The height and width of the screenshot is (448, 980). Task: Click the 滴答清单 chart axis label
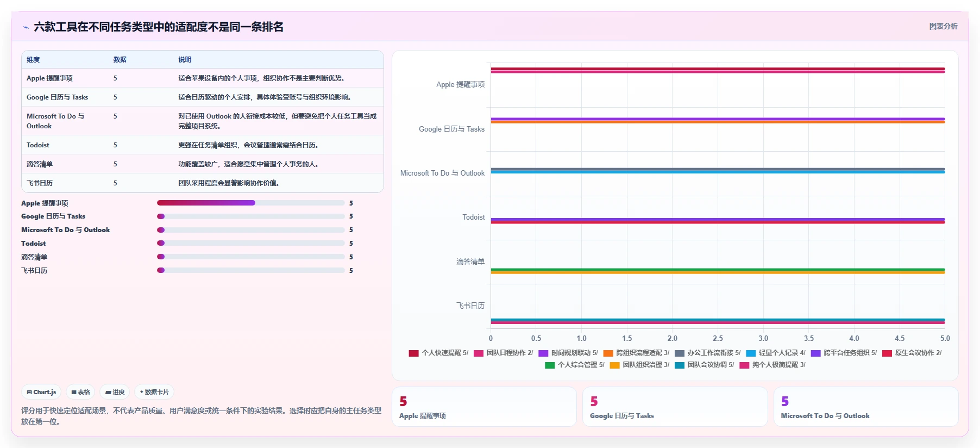point(470,262)
